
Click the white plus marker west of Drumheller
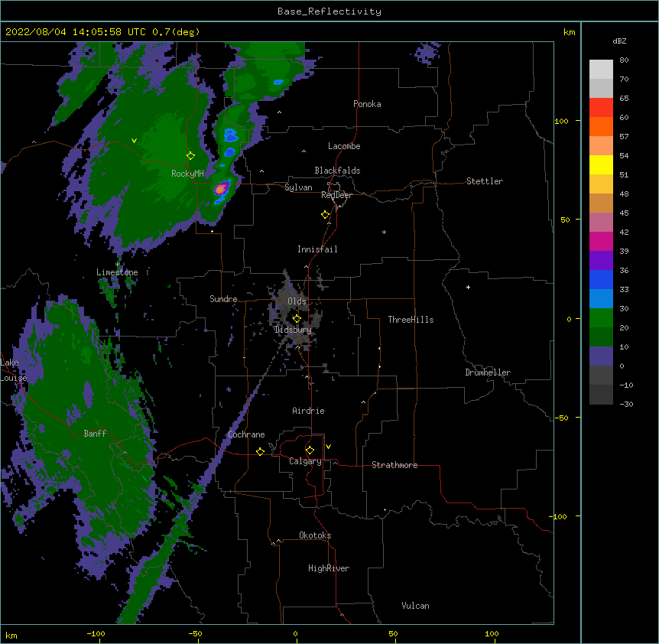click(x=468, y=287)
